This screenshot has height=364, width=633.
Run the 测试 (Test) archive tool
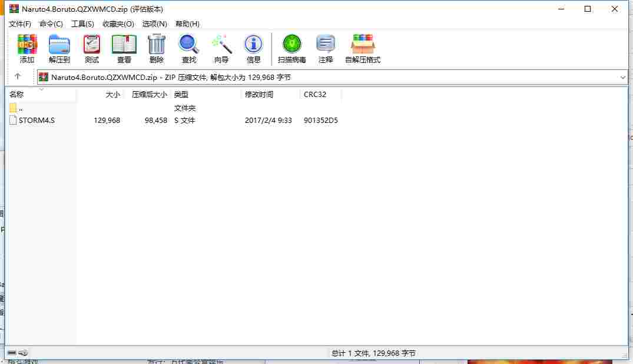tap(92, 49)
